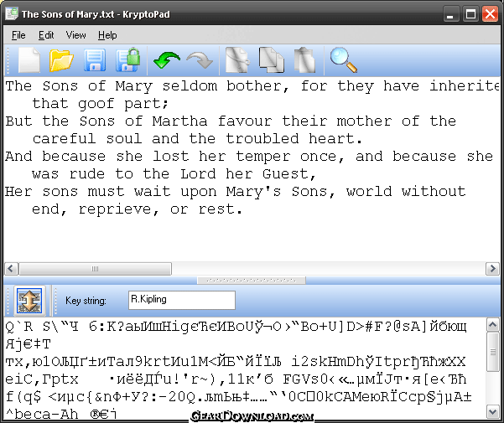The image size is (504, 423).
Task: Click the horizontal scrollbar thumb
Action: (x=95, y=269)
